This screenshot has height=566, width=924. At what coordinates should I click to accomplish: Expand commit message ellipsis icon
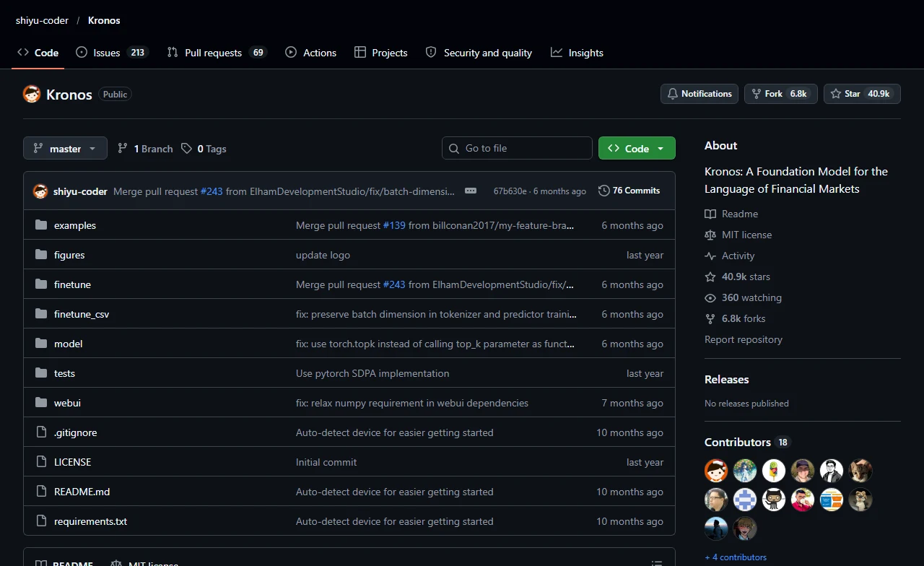point(471,191)
